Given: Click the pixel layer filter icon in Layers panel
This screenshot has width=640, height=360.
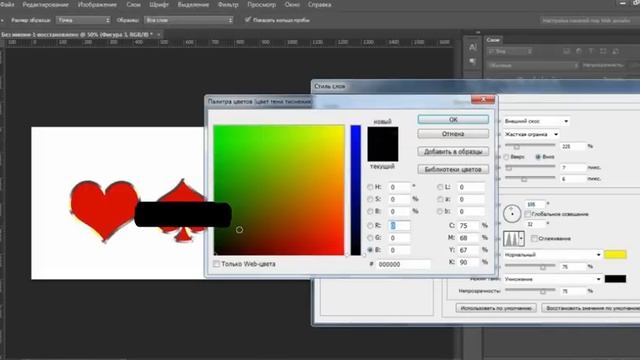Looking at the screenshot, I should (566, 51).
